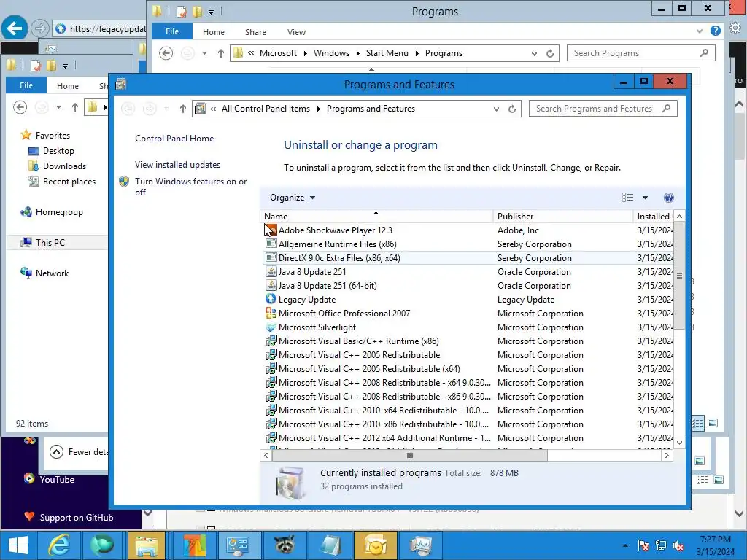This screenshot has width=747, height=560.
Task: Click the DirectX 9.0c Extra Files icon
Action: (271, 257)
